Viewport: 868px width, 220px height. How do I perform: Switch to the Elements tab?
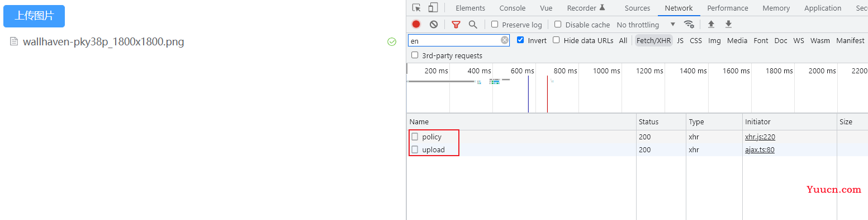pos(471,8)
